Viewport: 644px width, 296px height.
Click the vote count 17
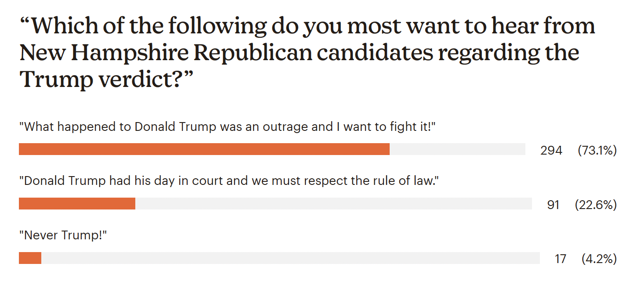coord(560,259)
